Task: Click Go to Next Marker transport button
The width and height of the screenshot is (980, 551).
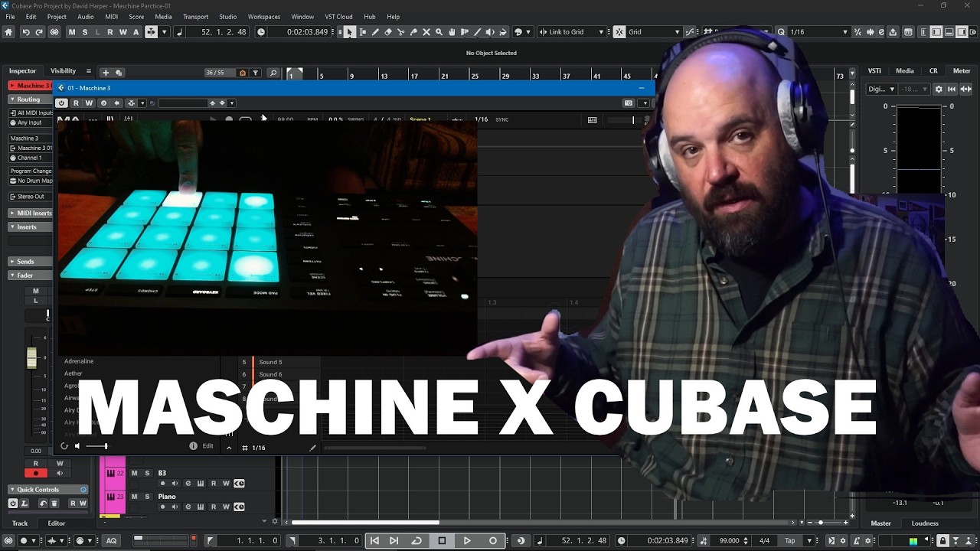Action: [394, 540]
